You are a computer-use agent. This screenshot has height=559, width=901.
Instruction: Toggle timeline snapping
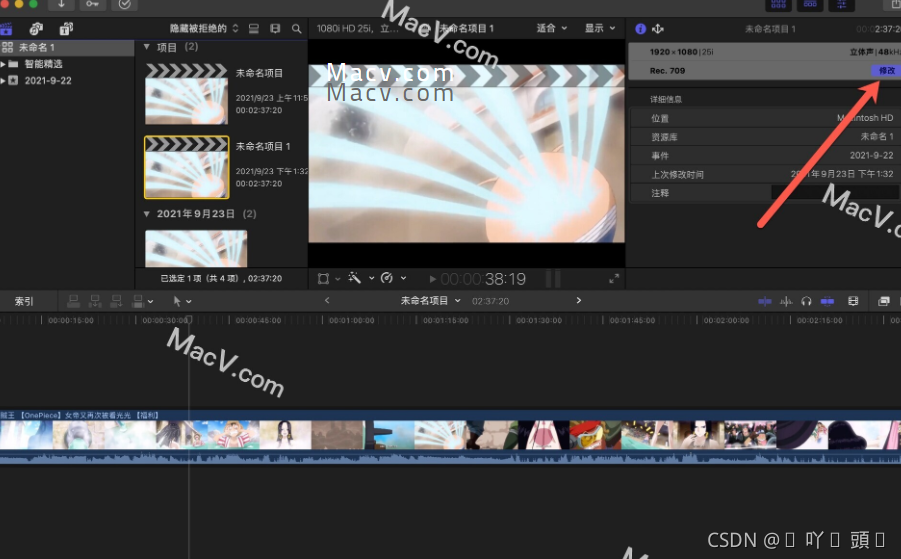pyautogui.click(x=827, y=301)
